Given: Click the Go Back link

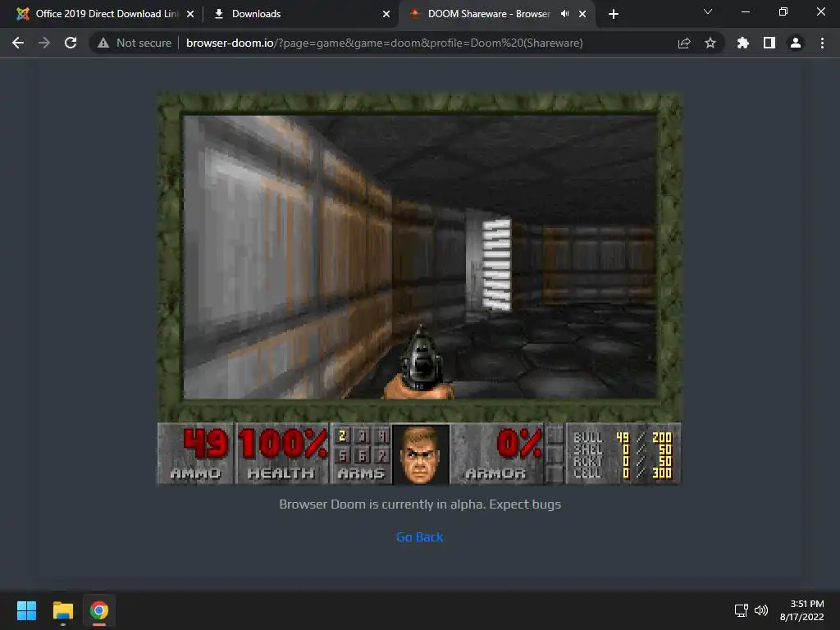Looking at the screenshot, I should coord(419,536).
